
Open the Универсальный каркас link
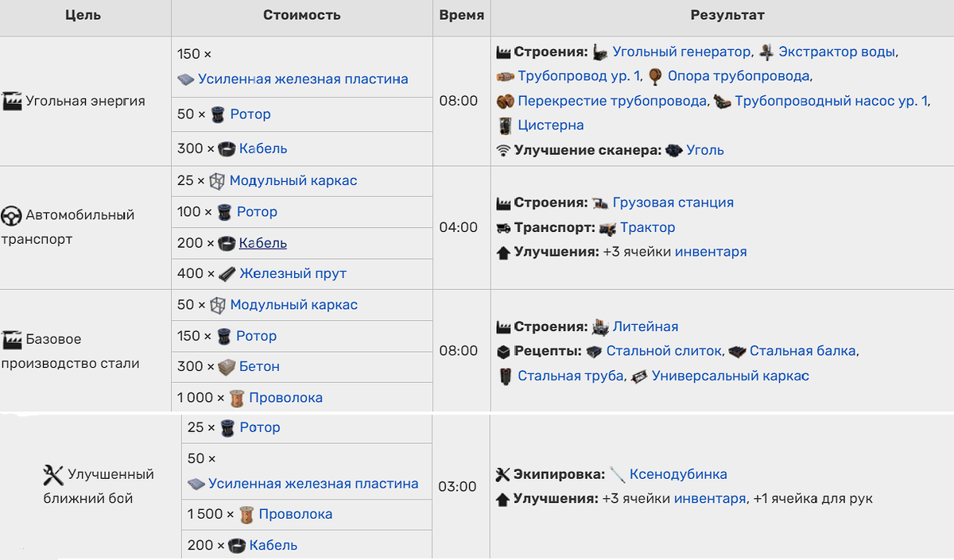click(731, 376)
